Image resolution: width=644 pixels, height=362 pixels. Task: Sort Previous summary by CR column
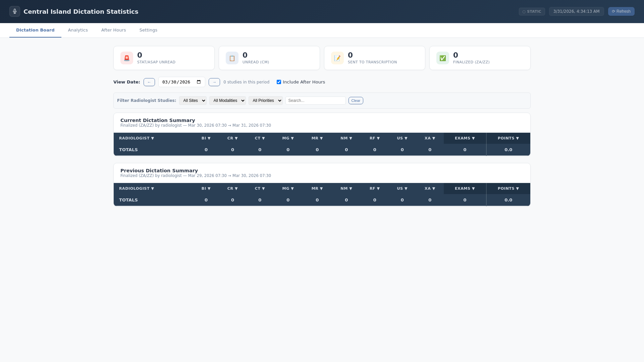point(232,188)
